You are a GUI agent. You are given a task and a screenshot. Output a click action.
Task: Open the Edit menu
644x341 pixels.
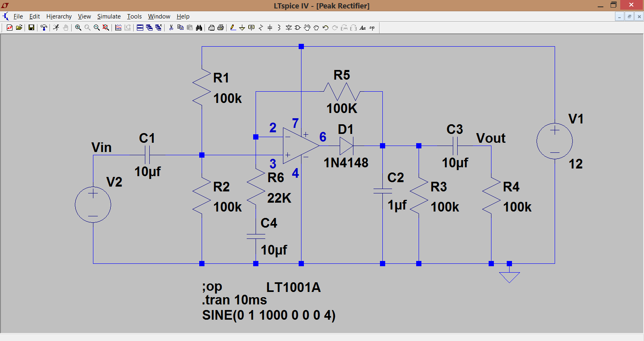[35, 16]
